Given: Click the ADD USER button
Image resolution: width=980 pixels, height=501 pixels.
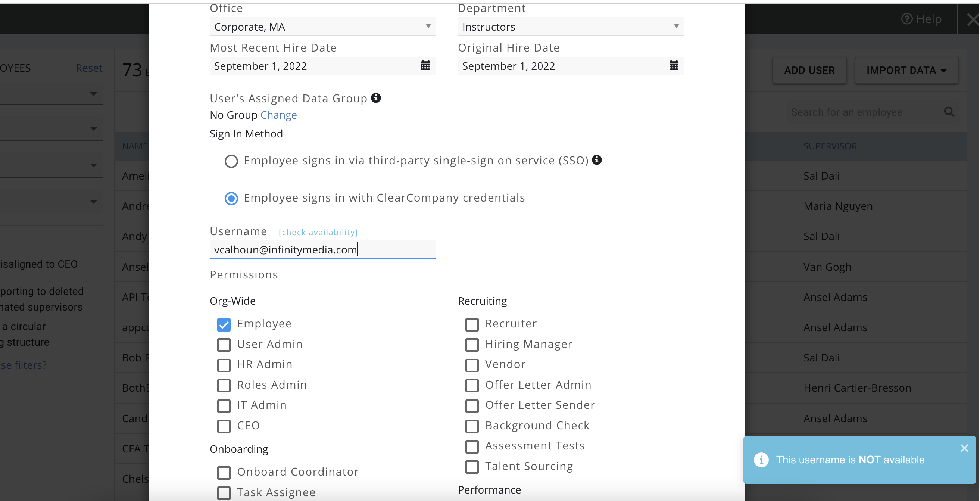Looking at the screenshot, I should tap(809, 71).
